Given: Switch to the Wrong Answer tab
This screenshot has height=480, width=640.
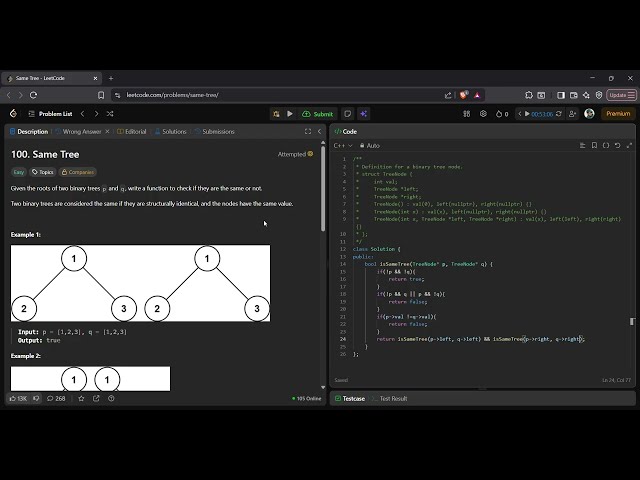Looking at the screenshot, I should (78, 131).
